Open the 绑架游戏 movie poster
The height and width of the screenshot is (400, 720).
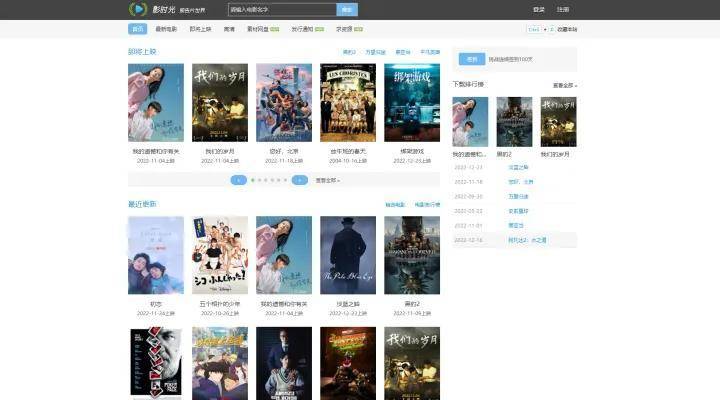412,102
